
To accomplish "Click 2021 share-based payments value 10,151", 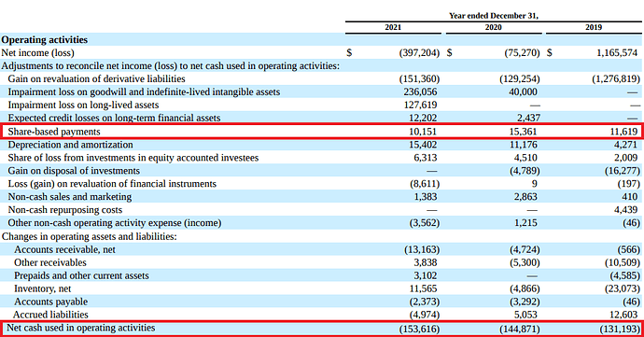I will tap(423, 132).
